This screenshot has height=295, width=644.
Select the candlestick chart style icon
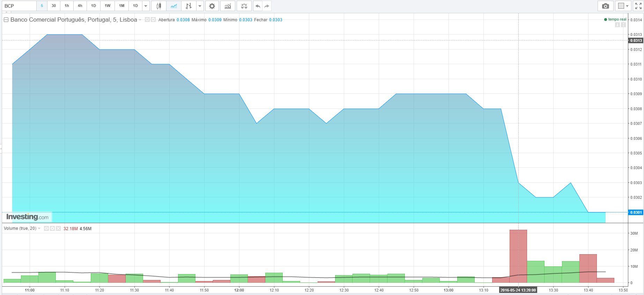tap(159, 6)
